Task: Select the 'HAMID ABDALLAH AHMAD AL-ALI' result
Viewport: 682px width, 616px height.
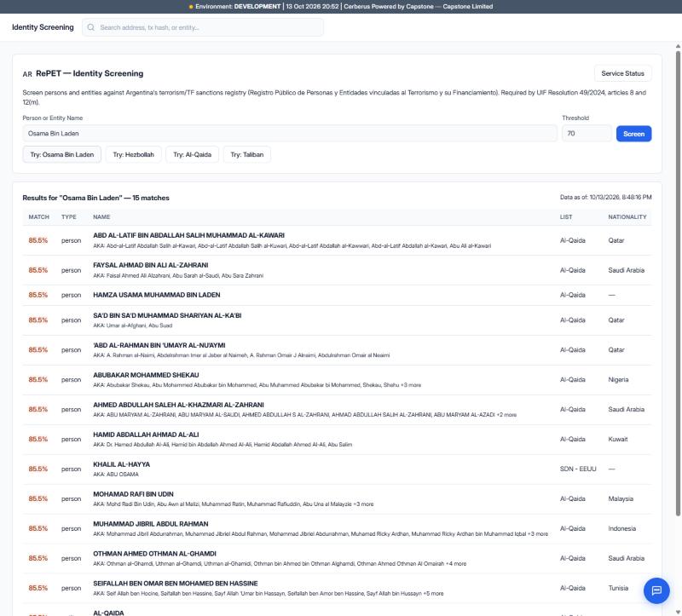Action: point(337,439)
